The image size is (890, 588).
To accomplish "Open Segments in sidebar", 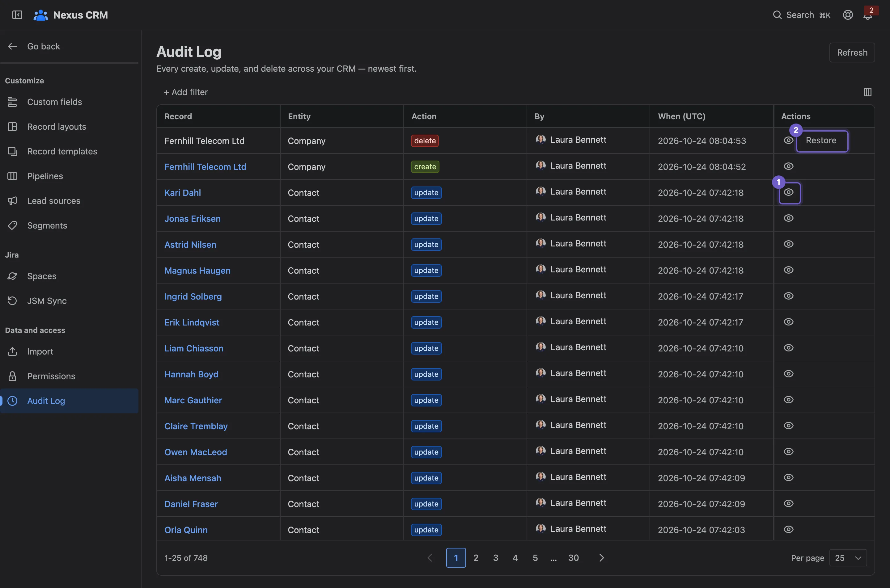I will pos(70,226).
